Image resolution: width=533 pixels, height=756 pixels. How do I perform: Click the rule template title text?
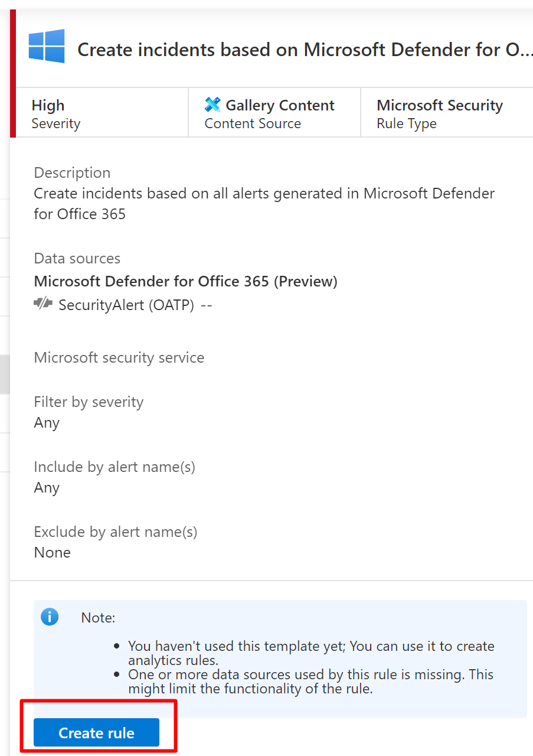(x=305, y=50)
